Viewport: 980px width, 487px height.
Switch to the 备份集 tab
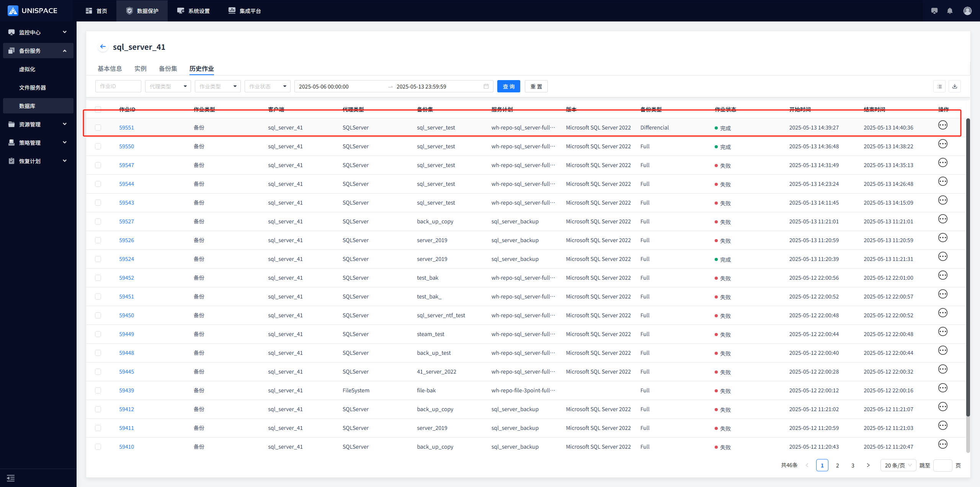click(x=168, y=69)
